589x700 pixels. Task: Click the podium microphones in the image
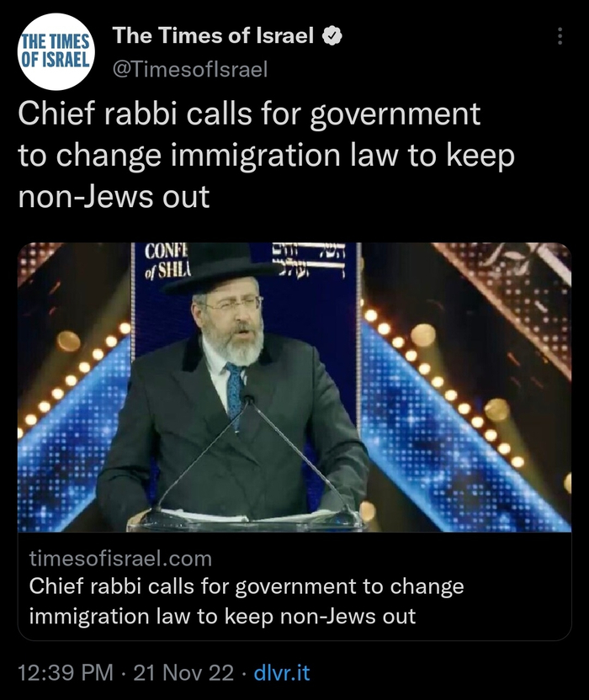[x=251, y=460]
